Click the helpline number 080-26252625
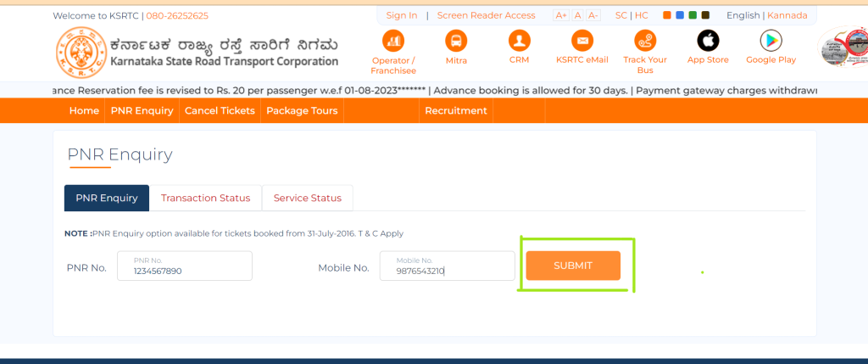 177,15
